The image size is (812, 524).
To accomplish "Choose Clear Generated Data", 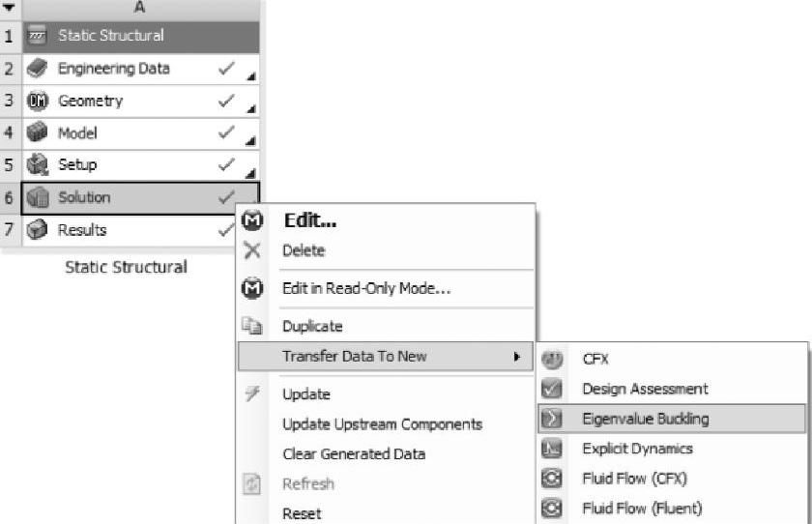I will point(354,453).
